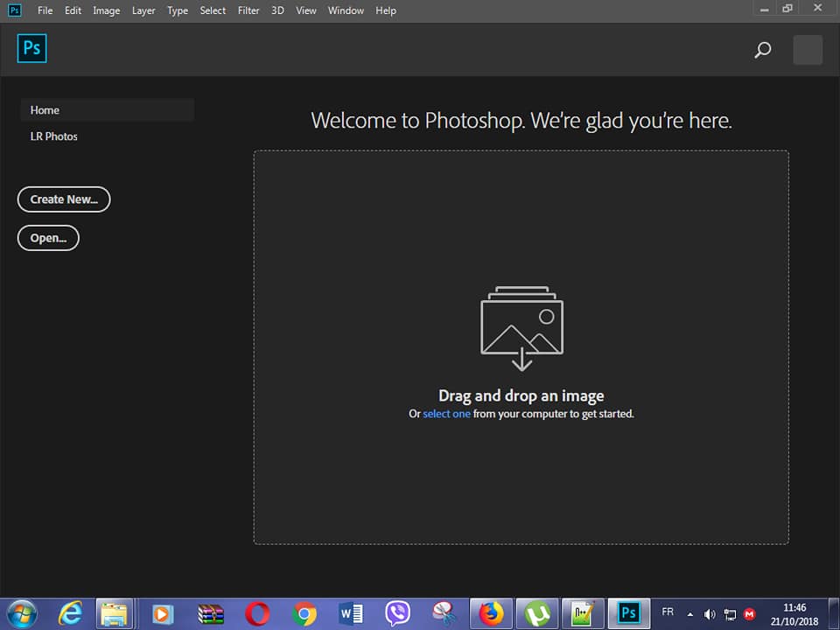The height and width of the screenshot is (630, 840).
Task: Click the red M tray icon
Action: pos(750,614)
